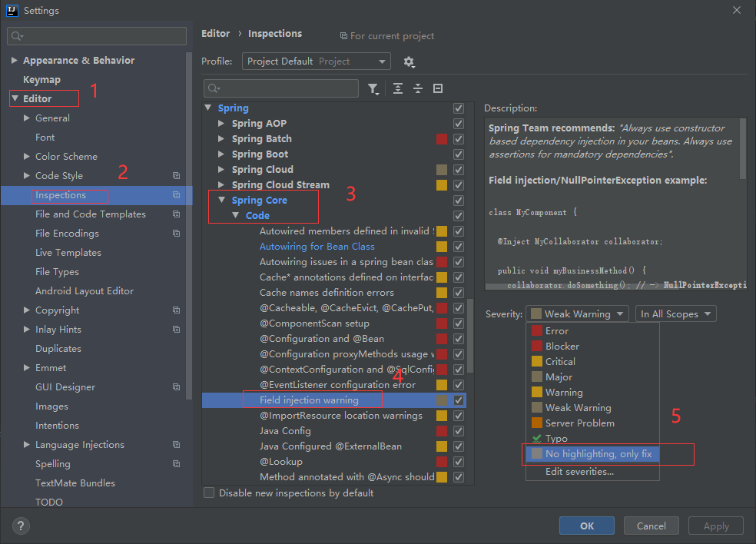Click the project-level icon next to Language Injections

(x=177, y=445)
